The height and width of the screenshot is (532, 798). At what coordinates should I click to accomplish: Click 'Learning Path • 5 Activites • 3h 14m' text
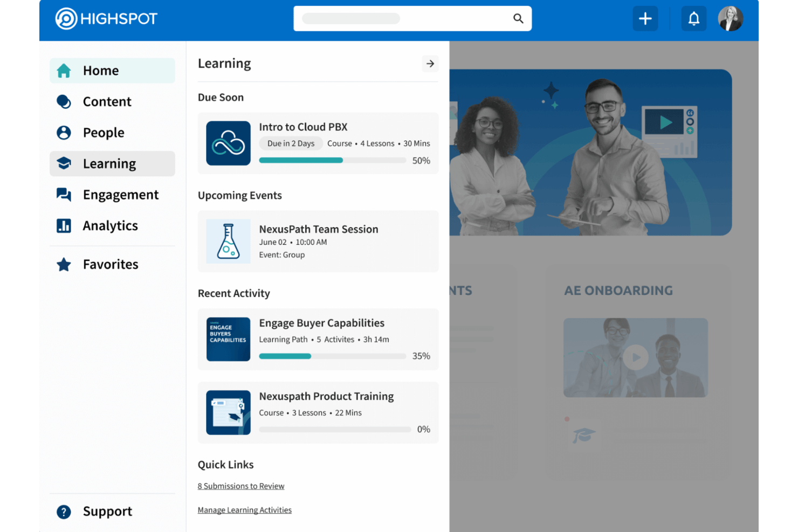pos(324,340)
